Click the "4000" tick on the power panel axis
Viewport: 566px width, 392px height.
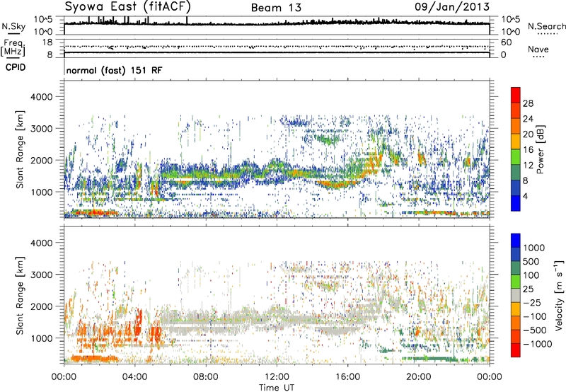(41, 97)
